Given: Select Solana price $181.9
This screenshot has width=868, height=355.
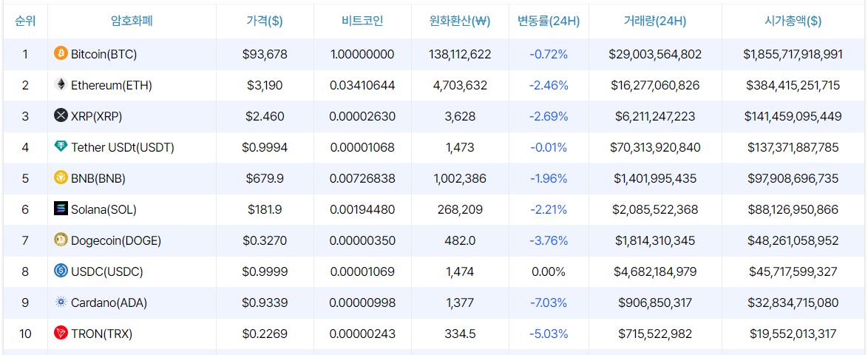Looking at the screenshot, I should 265,209.
